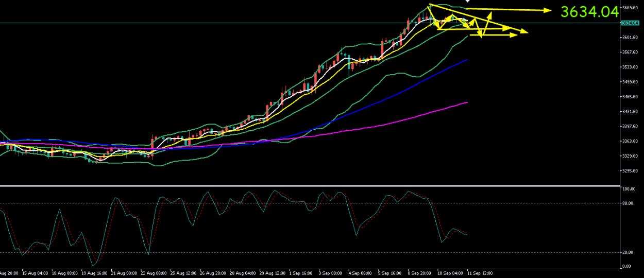Click the 3465.60 price axis label
This screenshot has height=278, width=644.
630,97
